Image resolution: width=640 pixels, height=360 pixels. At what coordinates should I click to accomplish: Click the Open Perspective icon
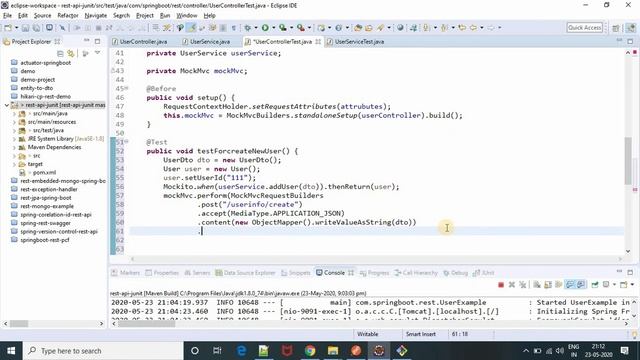(x=616, y=28)
